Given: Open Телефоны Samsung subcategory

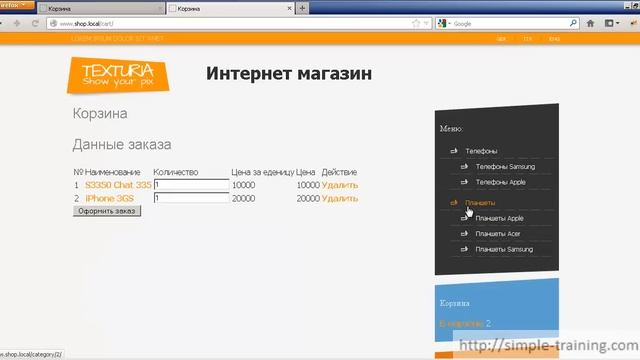Looking at the screenshot, I should pyautogui.click(x=505, y=167).
